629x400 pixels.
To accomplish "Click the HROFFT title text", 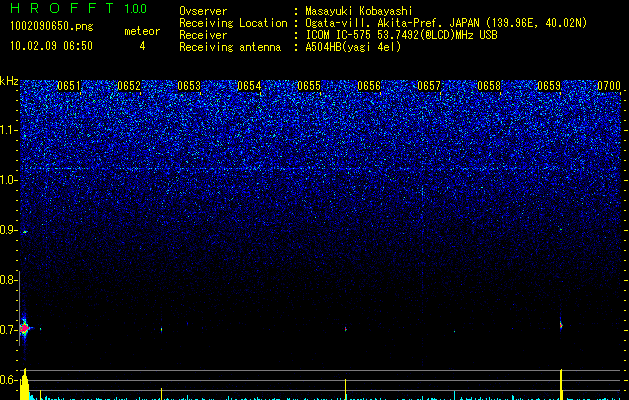I will coord(62,8).
